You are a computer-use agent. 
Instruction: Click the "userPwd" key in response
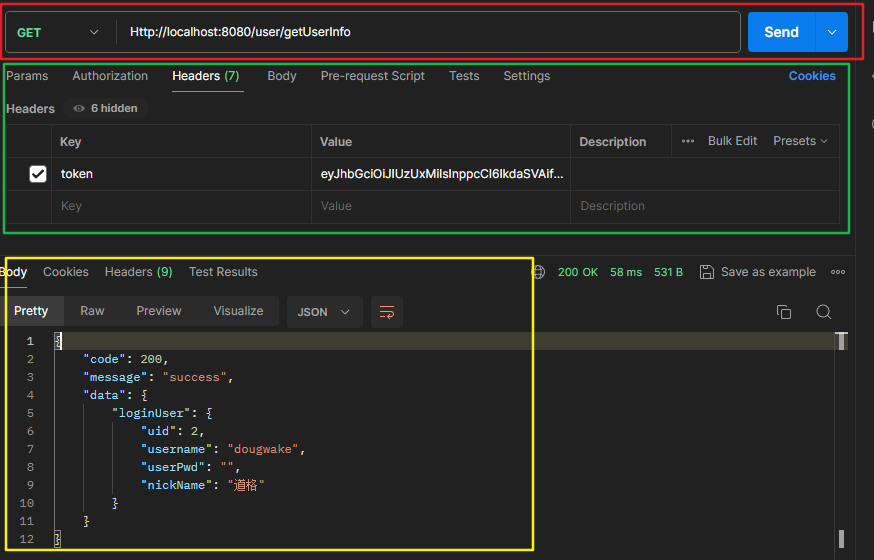click(173, 467)
